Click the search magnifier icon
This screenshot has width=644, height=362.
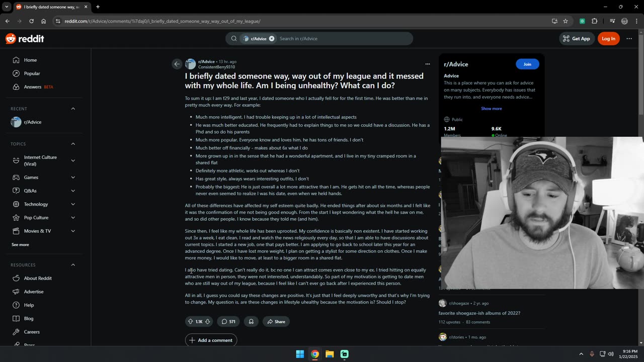point(234,39)
